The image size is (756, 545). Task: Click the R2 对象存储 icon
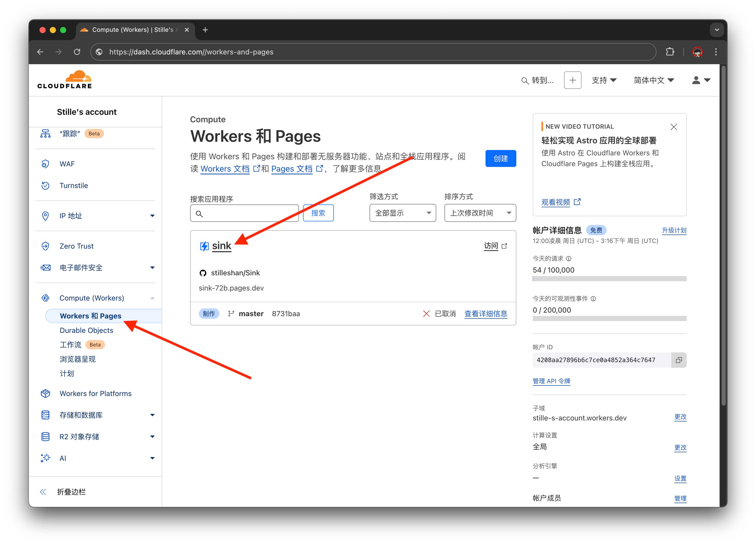click(45, 437)
